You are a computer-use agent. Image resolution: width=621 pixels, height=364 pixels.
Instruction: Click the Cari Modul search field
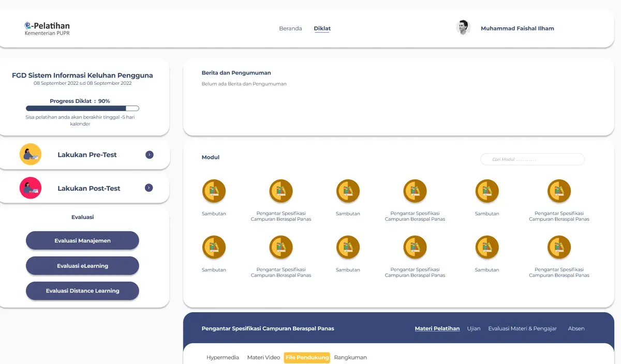point(533,159)
